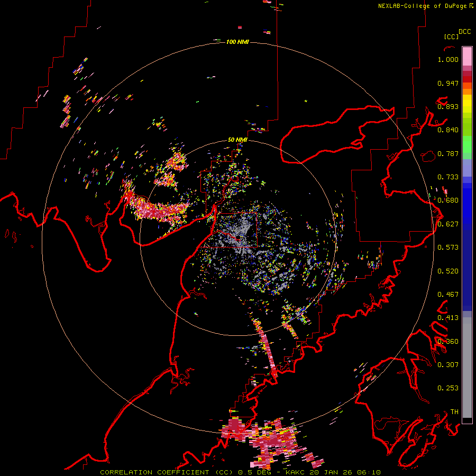The width and height of the screenshot is (476, 476).
Task: Click the 0.573 colorbar value
Action: click(x=448, y=248)
